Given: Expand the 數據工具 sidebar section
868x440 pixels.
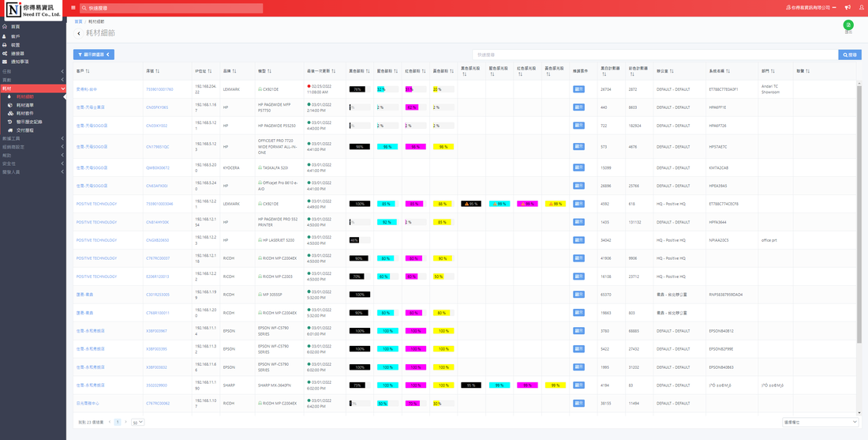Looking at the screenshot, I should click(32, 138).
